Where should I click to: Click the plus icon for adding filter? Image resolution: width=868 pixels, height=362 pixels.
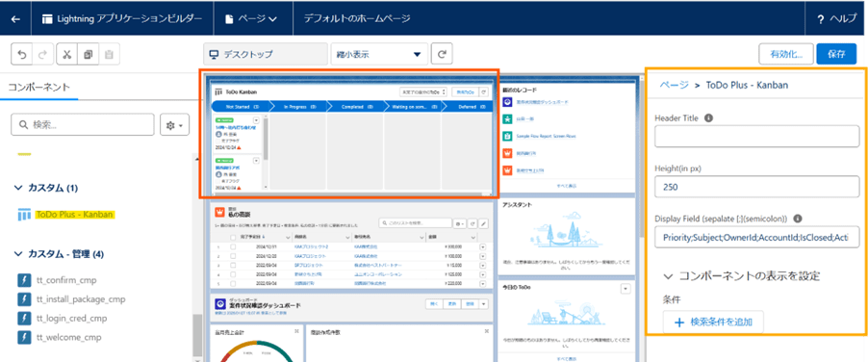coord(679,323)
